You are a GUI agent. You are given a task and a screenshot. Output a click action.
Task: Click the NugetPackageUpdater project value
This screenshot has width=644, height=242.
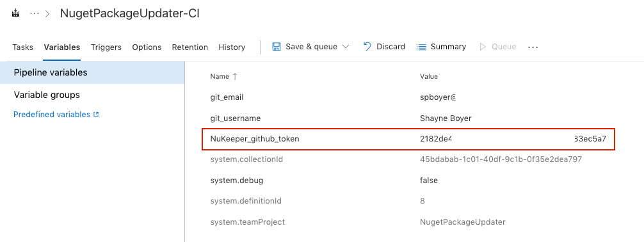pyautogui.click(x=462, y=222)
